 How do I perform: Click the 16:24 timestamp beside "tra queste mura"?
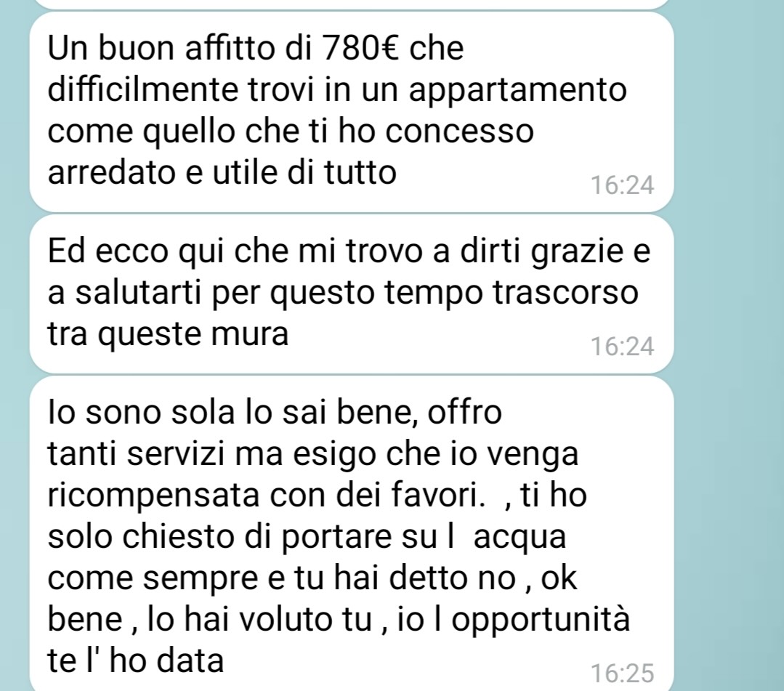(x=622, y=346)
